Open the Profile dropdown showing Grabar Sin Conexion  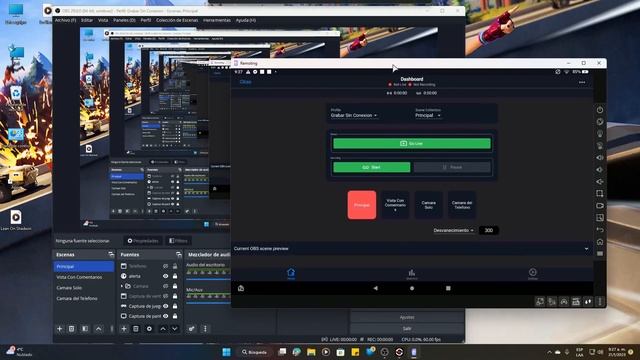(x=354, y=116)
